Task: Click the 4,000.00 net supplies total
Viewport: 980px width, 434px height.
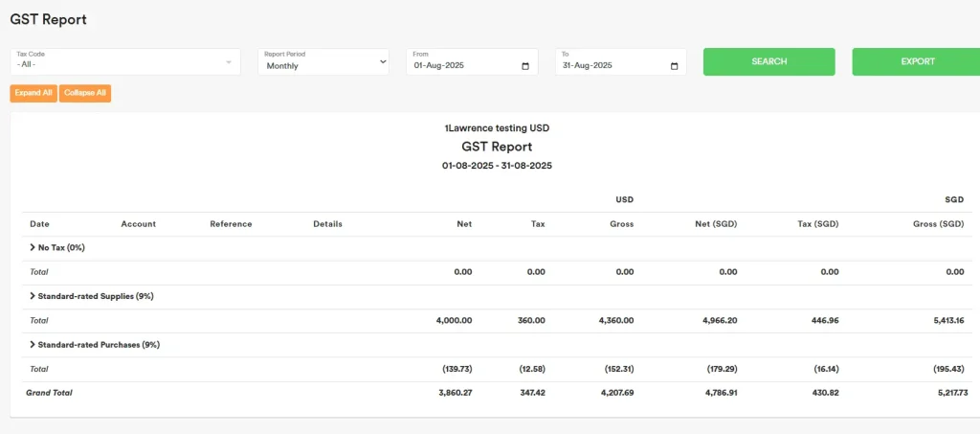Action: tap(454, 320)
